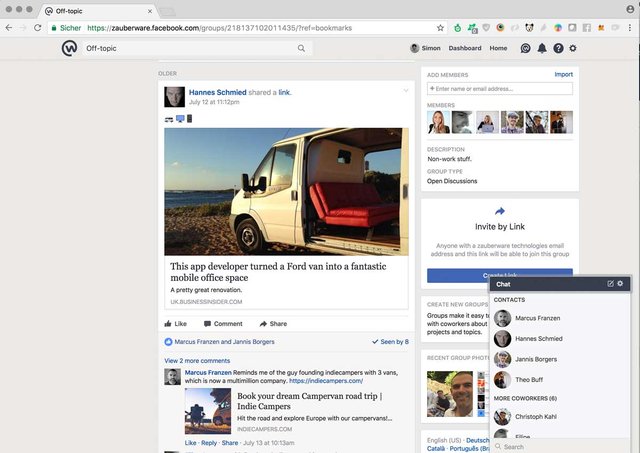Click the Create Link button
This screenshot has height=453, width=640.
point(500,275)
